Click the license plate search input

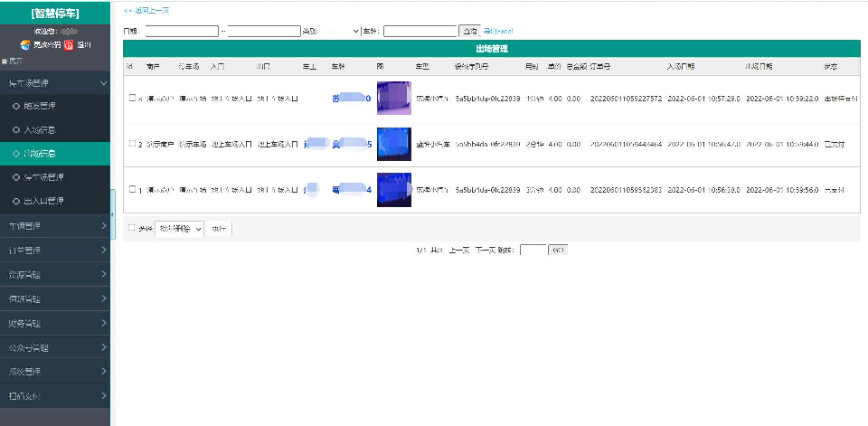tap(420, 32)
